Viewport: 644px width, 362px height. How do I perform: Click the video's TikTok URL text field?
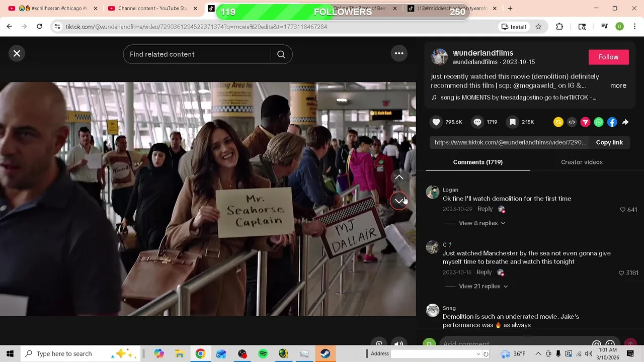tap(510, 142)
